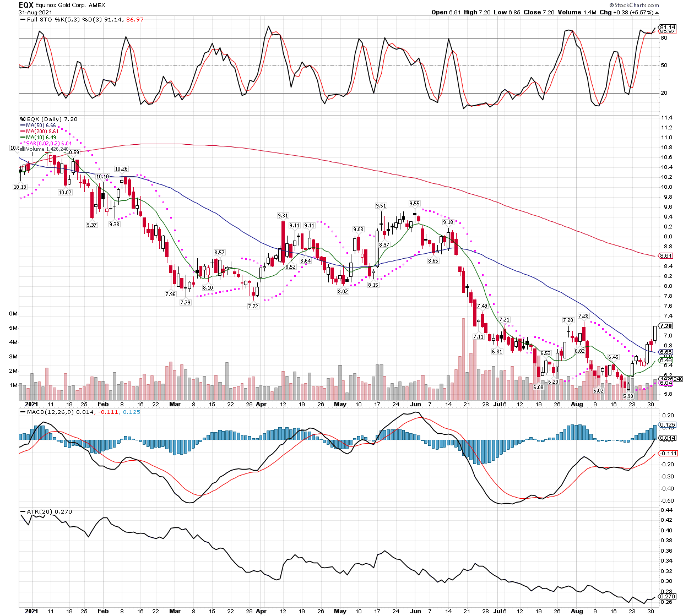Select the 8.02 May low label
Image resolution: width=683 pixels, height=616 pixels.
tap(343, 291)
